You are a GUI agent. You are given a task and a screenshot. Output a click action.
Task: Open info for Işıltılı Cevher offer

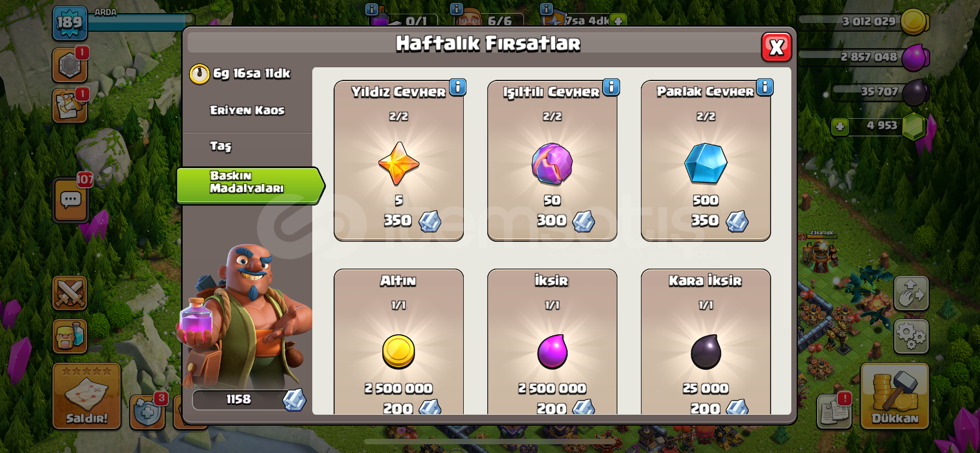(x=611, y=87)
